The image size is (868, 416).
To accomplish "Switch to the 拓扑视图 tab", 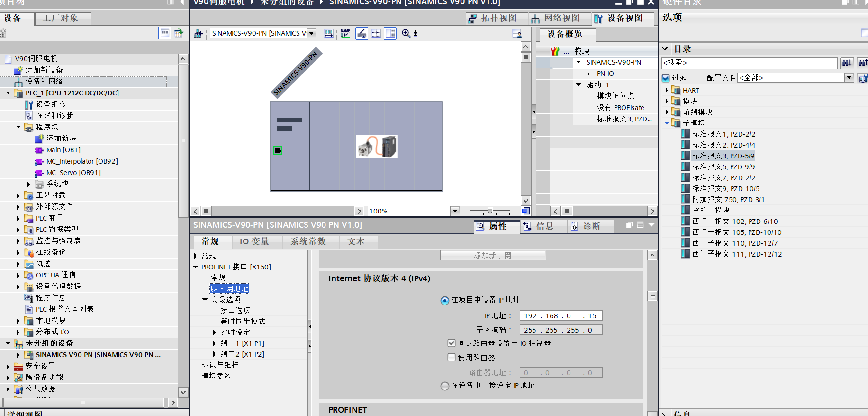I will (497, 18).
